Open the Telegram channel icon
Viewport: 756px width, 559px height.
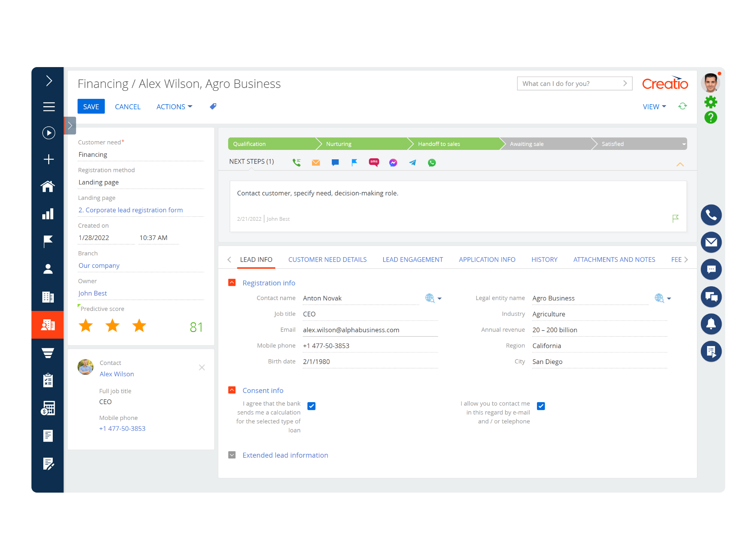tap(412, 162)
